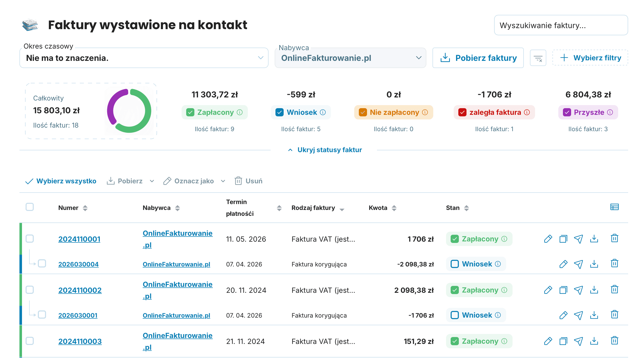Toggle the Wniosek status filter checkbox
The height and width of the screenshot is (358, 644).
[279, 112]
